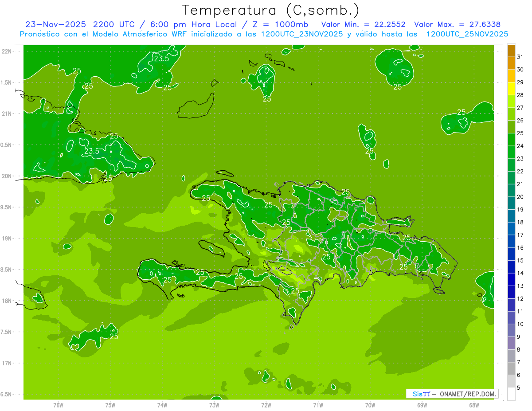Click the '72W' longitude label
Screen dimensions: 532x411
266,405
